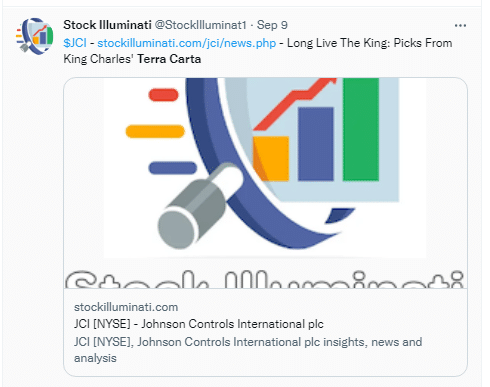Click the magnifier handle in preview image
Image resolution: width=490 pixels, height=387 pixels.
[200, 207]
